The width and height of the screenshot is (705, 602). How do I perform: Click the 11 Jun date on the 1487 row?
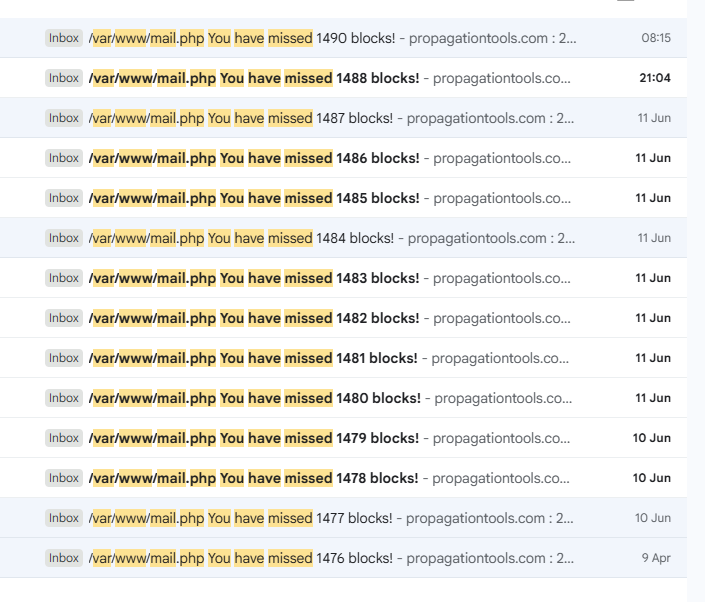[654, 118]
